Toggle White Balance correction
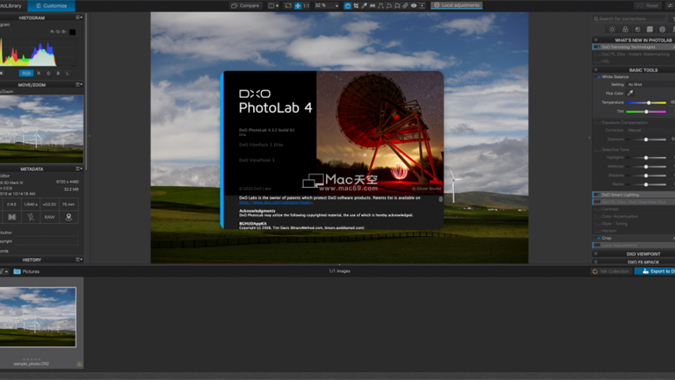675x380 pixels. (598, 77)
